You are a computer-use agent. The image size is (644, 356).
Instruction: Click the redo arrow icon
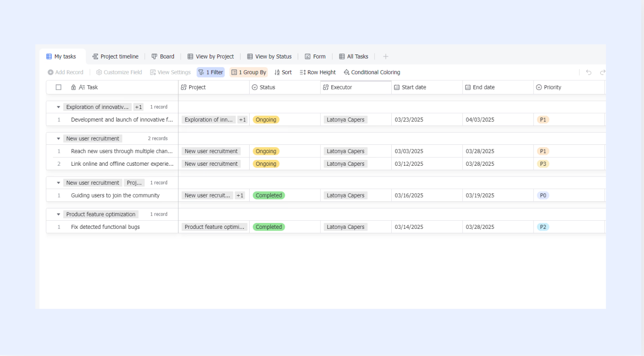click(x=602, y=72)
